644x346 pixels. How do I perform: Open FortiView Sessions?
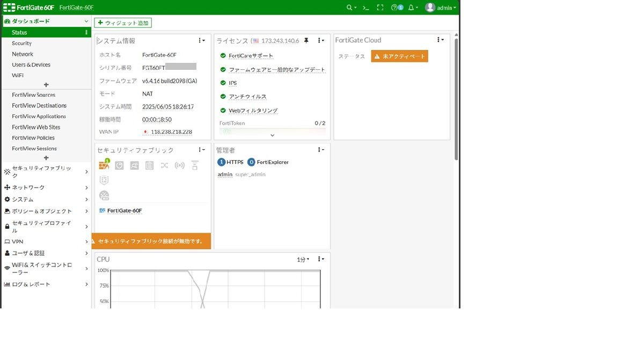[34, 148]
